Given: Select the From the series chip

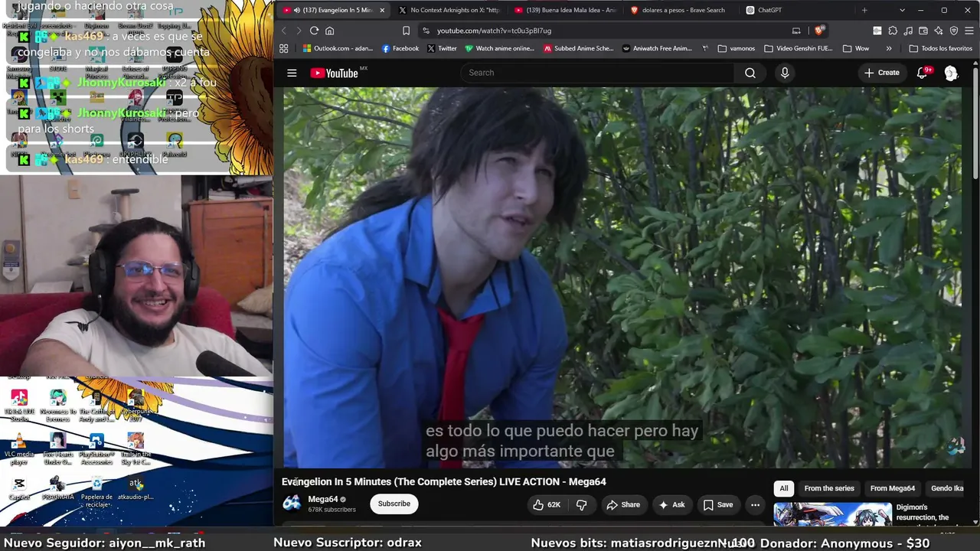Looking at the screenshot, I should [x=829, y=488].
